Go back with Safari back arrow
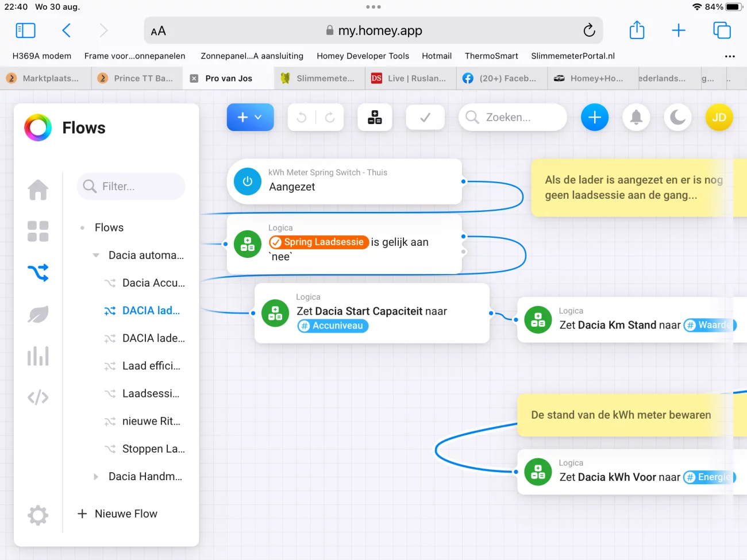This screenshot has height=560, width=747. coord(67,30)
